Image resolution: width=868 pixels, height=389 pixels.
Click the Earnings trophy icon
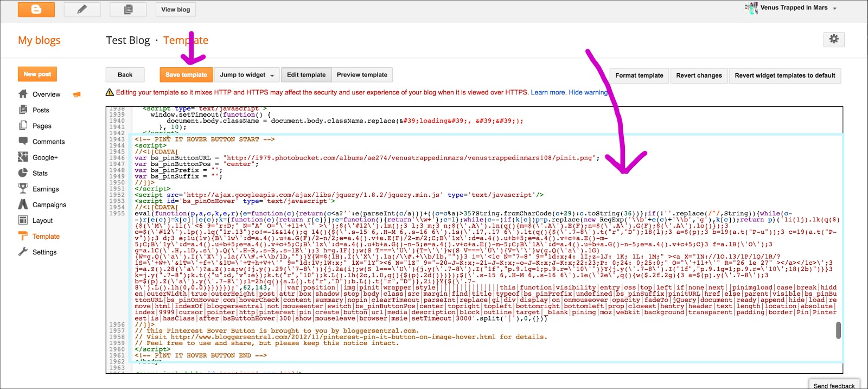(23, 188)
